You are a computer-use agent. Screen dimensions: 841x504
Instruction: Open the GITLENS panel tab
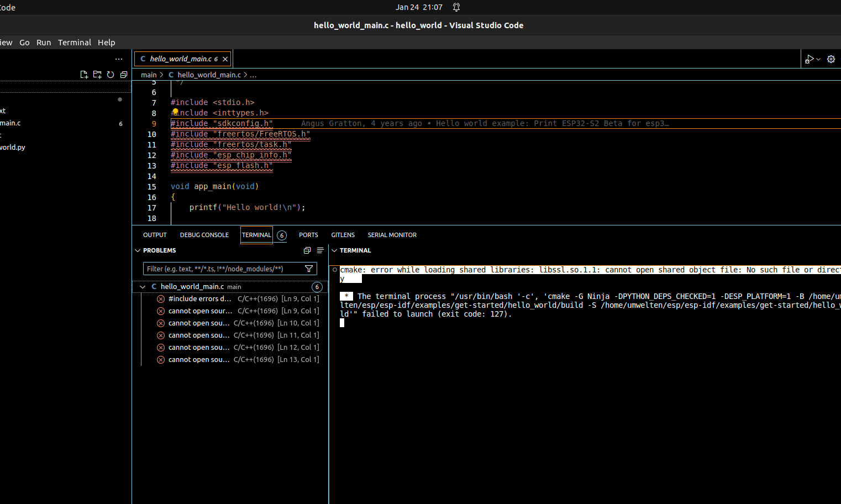(x=343, y=235)
